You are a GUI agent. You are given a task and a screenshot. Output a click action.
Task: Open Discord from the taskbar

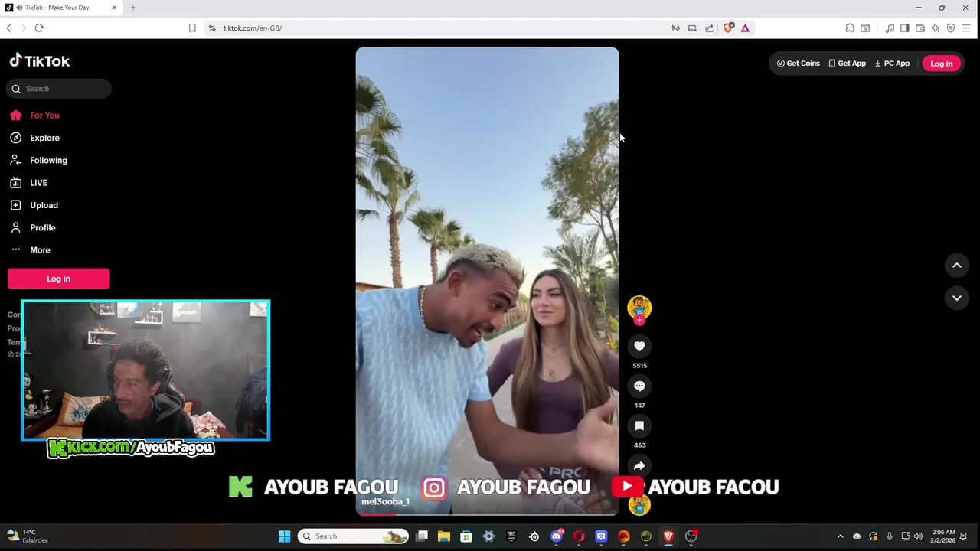click(557, 536)
